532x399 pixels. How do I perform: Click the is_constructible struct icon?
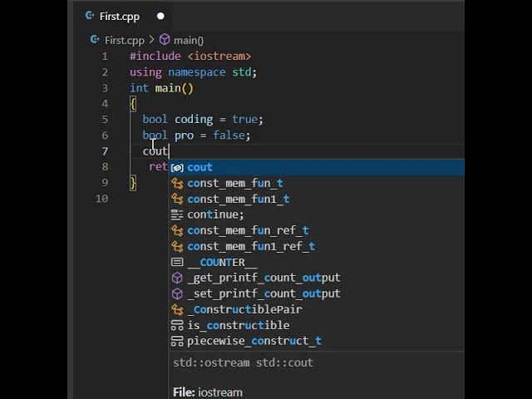pyautogui.click(x=177, y=325)
